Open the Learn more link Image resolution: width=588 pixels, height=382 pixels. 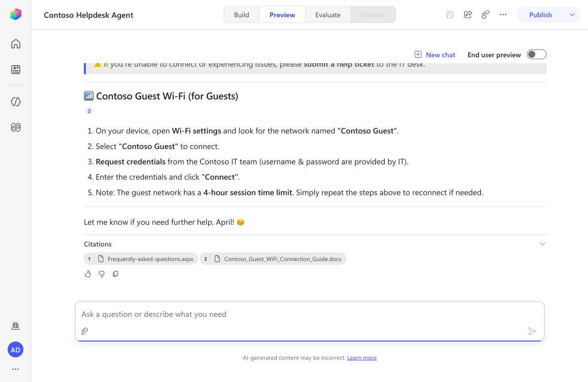click(x=362, y=358)
